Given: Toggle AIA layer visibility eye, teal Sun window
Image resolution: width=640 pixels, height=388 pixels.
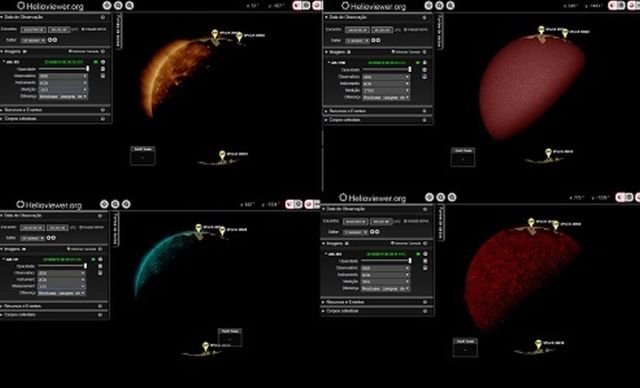Looking at the screenshot, I should click(x=93, y=259).
